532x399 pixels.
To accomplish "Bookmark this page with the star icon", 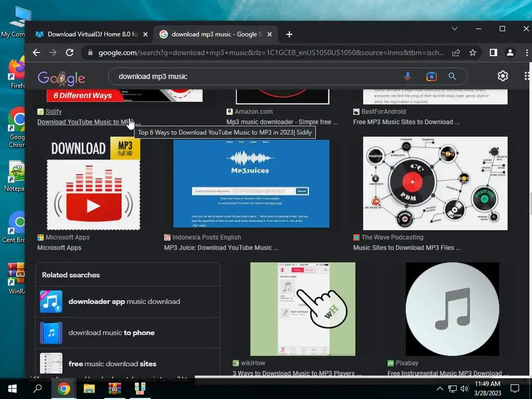I will [x=473, y=52].
